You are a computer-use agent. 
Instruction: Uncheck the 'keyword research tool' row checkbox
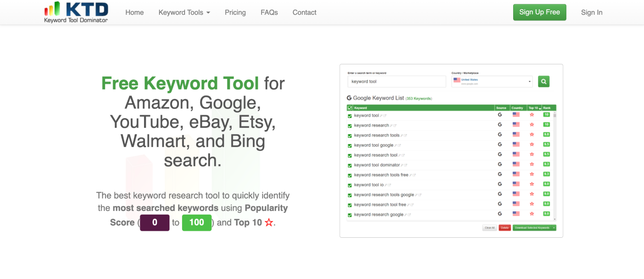coord(350,155)
